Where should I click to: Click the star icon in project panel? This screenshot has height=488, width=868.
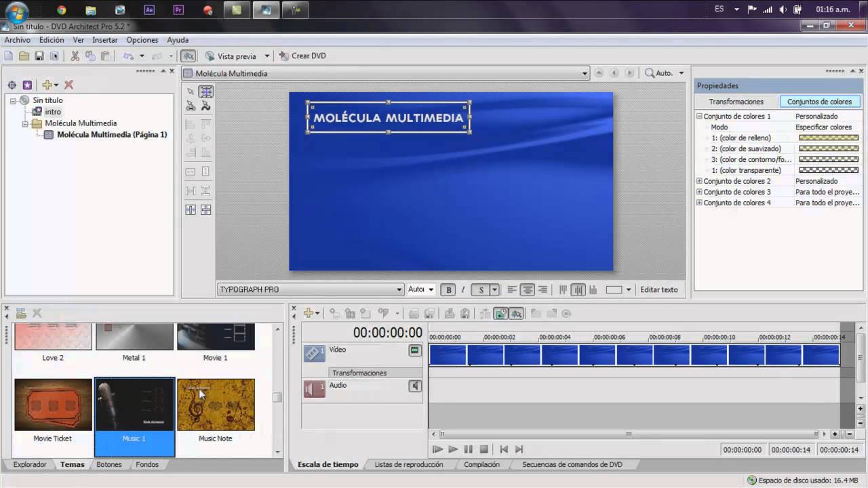pyautogui.click(x=27, y=85)
